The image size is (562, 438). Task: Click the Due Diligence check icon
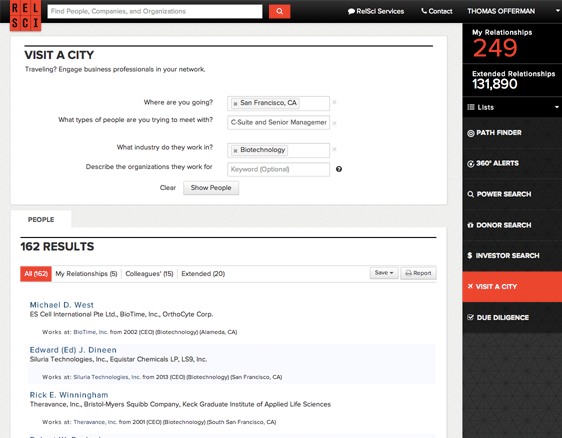coord(471,317)
